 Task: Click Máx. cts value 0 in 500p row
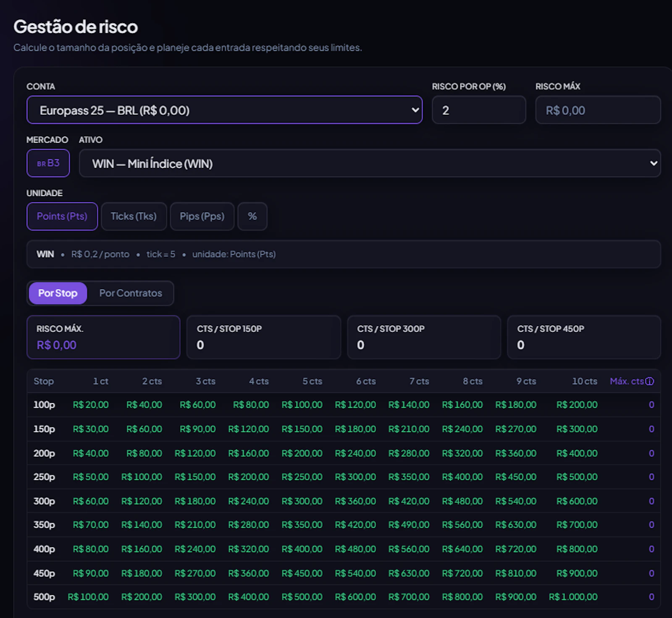[651, 597]
